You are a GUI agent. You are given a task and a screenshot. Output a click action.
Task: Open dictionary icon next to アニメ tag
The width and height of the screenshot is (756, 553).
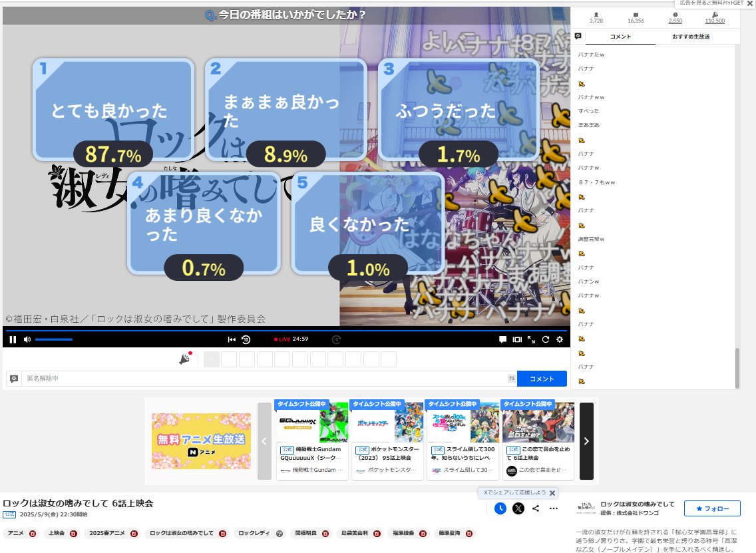coord(33,534)
